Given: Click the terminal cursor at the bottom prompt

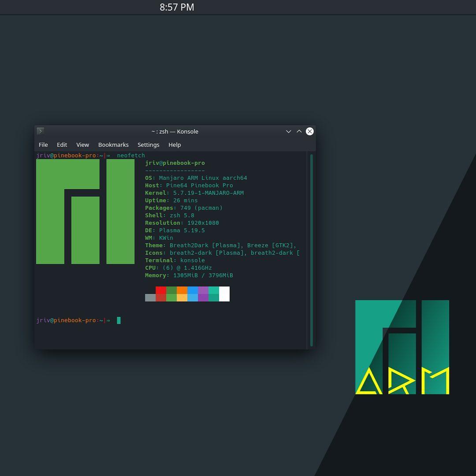Looking at the screenshot, I should point(119,320).
